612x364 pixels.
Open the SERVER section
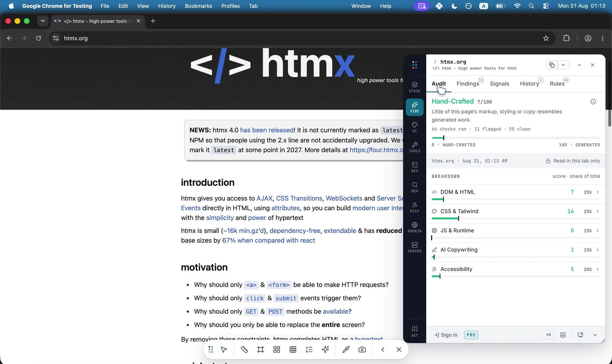coord(414,248)
